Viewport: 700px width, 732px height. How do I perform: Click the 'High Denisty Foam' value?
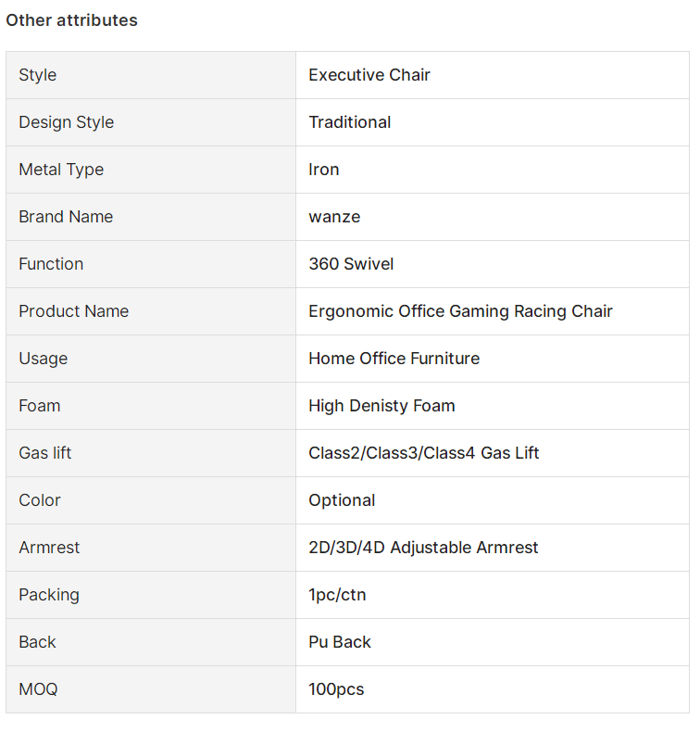381,406
